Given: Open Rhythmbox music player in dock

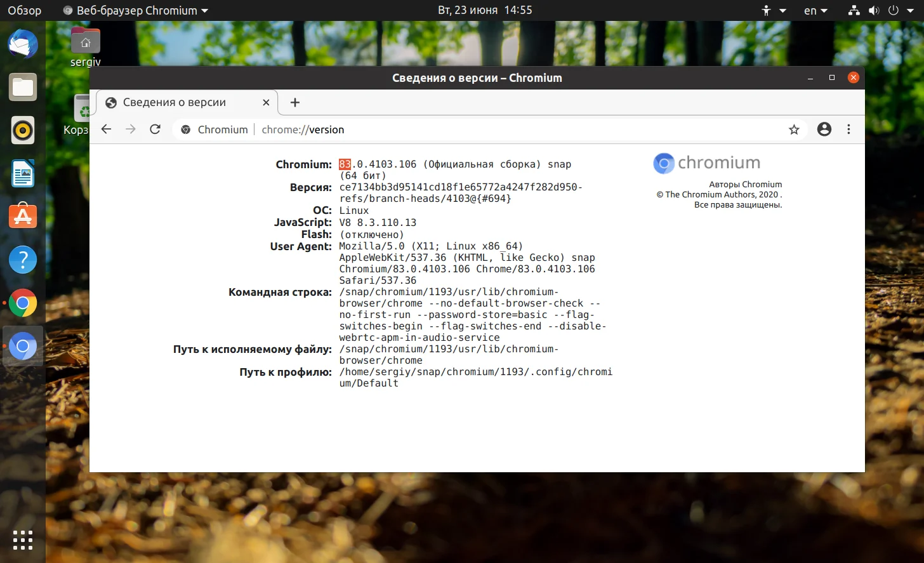Looking at the screenshot, I should (23, 130).
